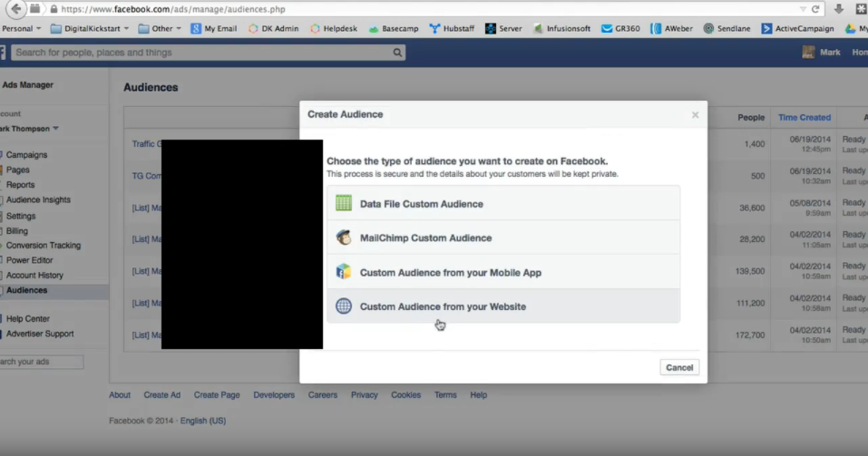
Task: Open the Basecamp bookmark
Action: click(394, 28)
